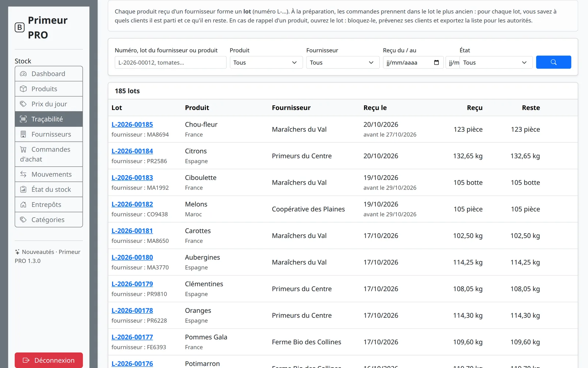
Task: Click the Déconnexion button
Action: tap(49, 360)
